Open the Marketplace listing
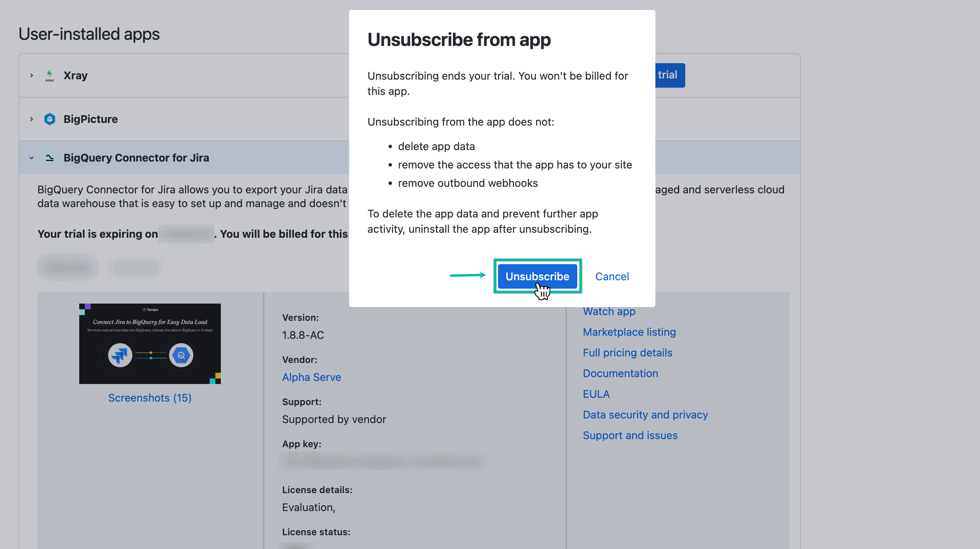The image size is (980, 549). (629, 332)
